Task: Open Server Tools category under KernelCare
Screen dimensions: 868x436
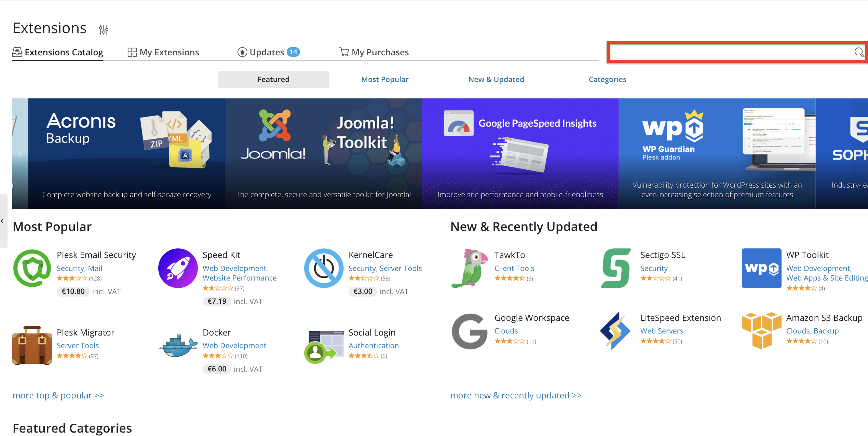Action: 401,268
